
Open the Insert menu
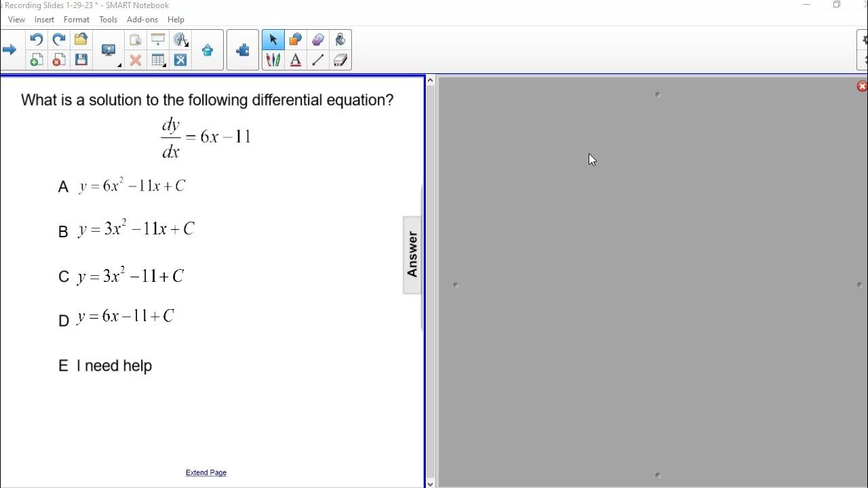[45, 20]
